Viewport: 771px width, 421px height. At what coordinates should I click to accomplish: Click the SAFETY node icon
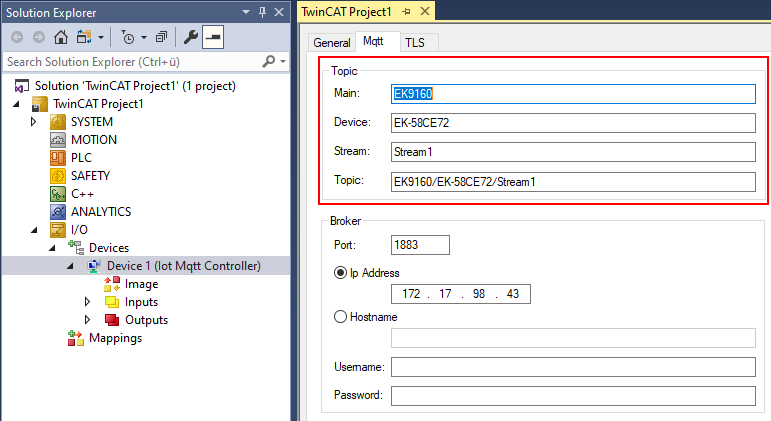pos(58,176)
